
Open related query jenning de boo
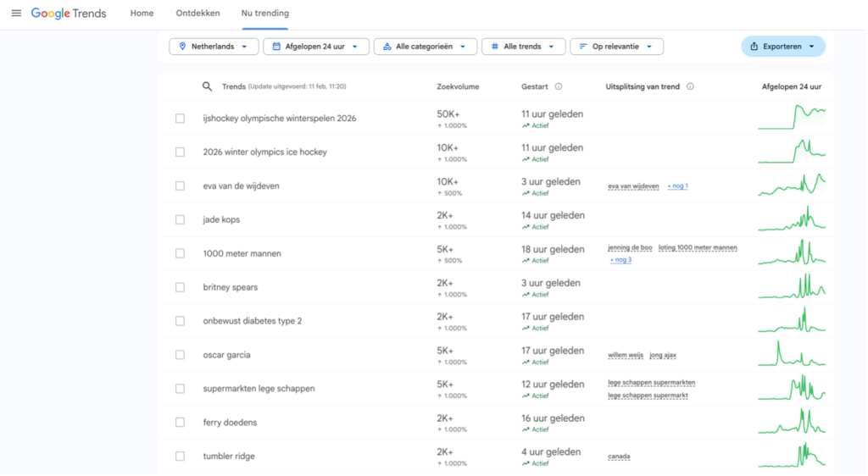(x=630, y=247)
